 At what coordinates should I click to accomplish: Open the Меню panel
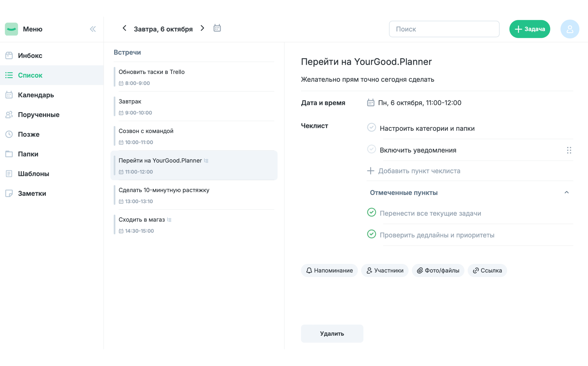click(33, 29)
